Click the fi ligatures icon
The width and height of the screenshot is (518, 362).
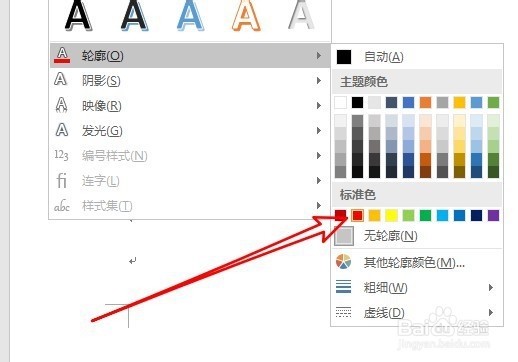[62, 180]
